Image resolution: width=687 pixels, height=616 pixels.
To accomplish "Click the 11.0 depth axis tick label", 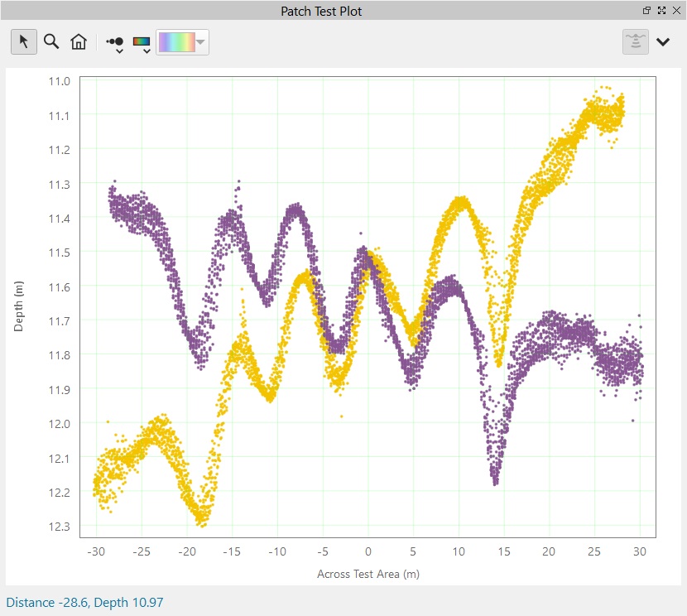I will [x=59, y=81].
